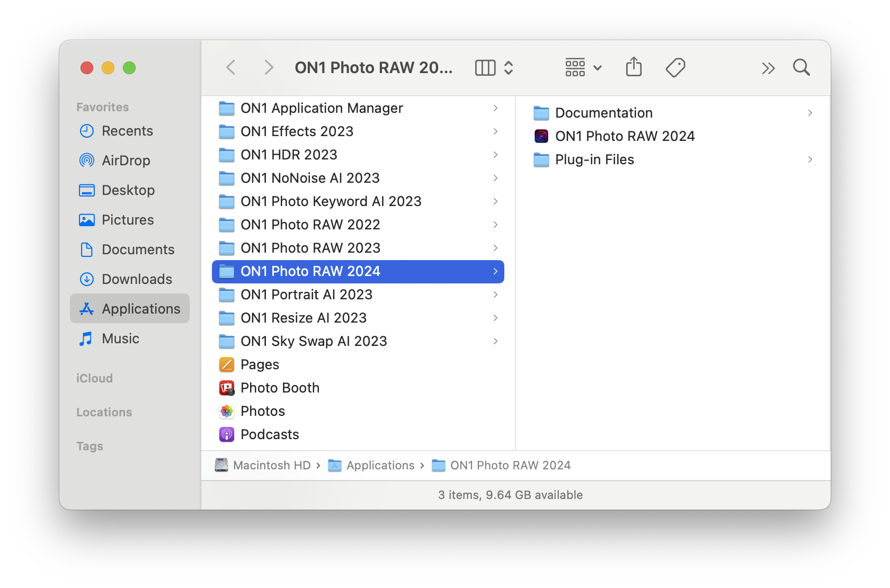The height and width of the screenshot is (588, 890).
Task: Go to Music in the sidebar
Action: (x=130, y=338)
